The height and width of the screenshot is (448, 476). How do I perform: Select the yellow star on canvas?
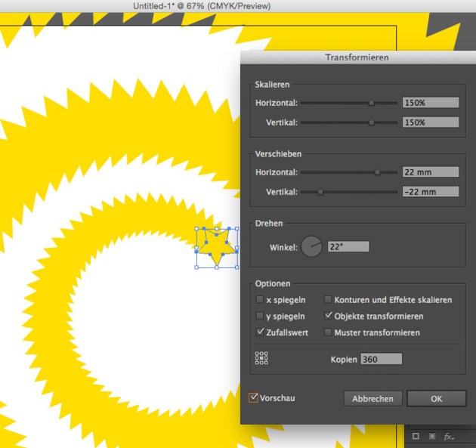(x=218, y=248)
